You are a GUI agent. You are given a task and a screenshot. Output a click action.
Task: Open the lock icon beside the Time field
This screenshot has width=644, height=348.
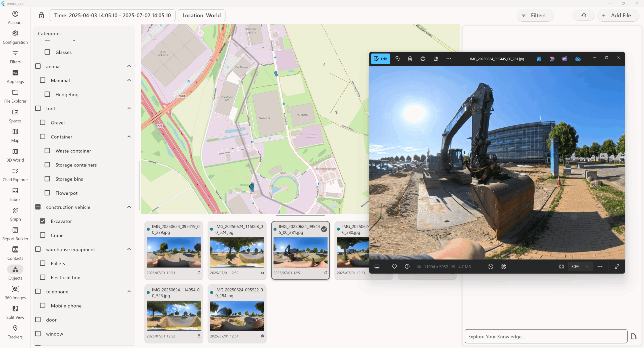click(x=42, y=15)
